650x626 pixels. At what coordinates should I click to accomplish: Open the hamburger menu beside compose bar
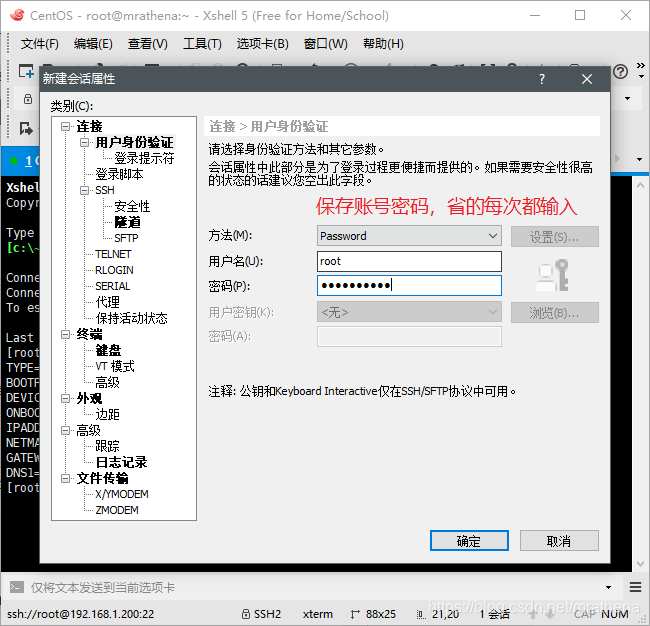pyautogui.click(x=635, y=587)
